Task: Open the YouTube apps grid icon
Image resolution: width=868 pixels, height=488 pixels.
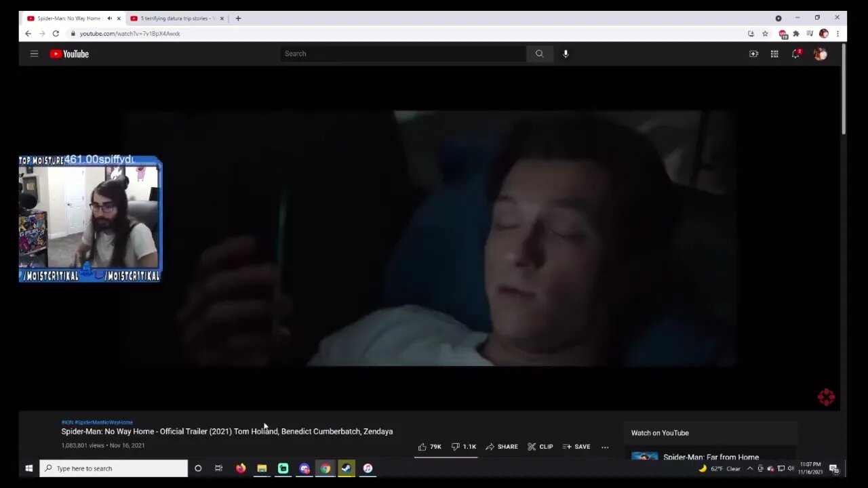Action: pyautogui.click(x=774, y=54)
